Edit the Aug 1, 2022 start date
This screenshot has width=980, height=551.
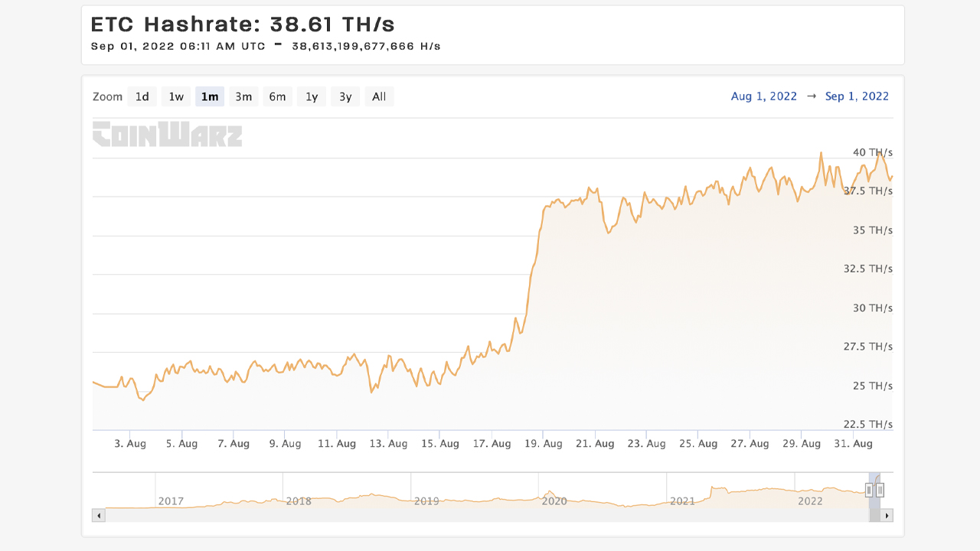tap(764, 96)
